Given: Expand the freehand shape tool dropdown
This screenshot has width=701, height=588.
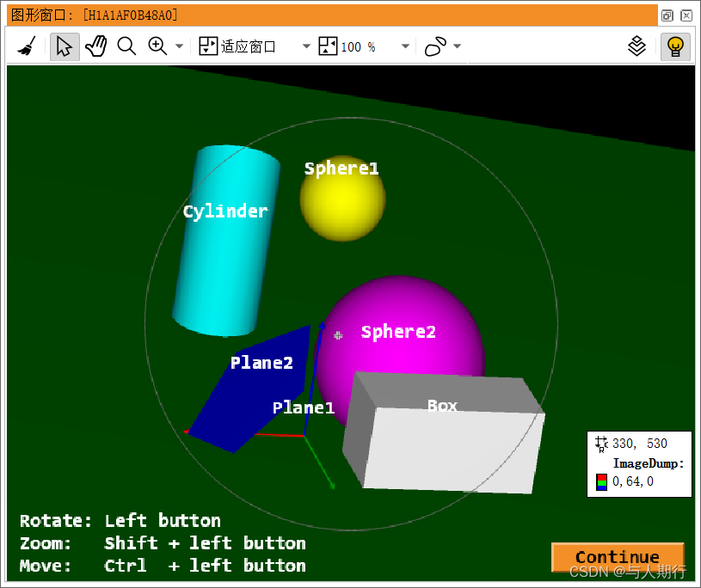Looking at the screenshot, I should click(456, 46).
